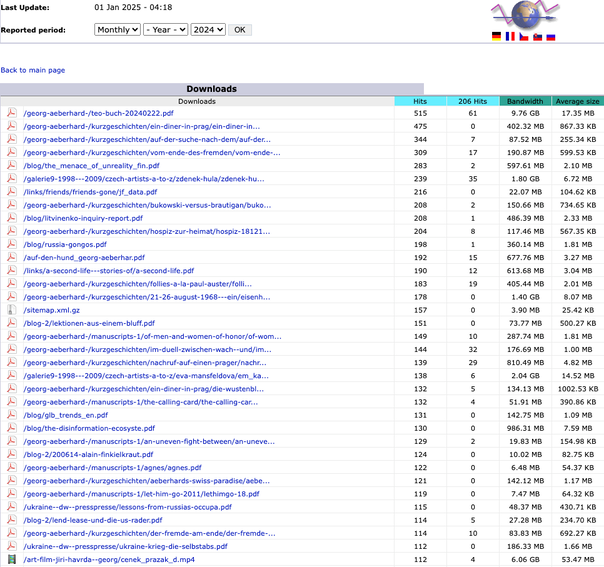Click PDF icon for ukraine-krieg-die-selbstabs.pdf
Viewport: 604px width, 567px height.
click(x=12, y=546)
